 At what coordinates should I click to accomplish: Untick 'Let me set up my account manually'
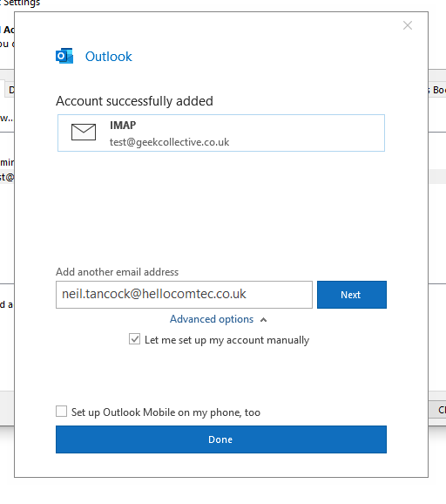click(x=134, y=339)
